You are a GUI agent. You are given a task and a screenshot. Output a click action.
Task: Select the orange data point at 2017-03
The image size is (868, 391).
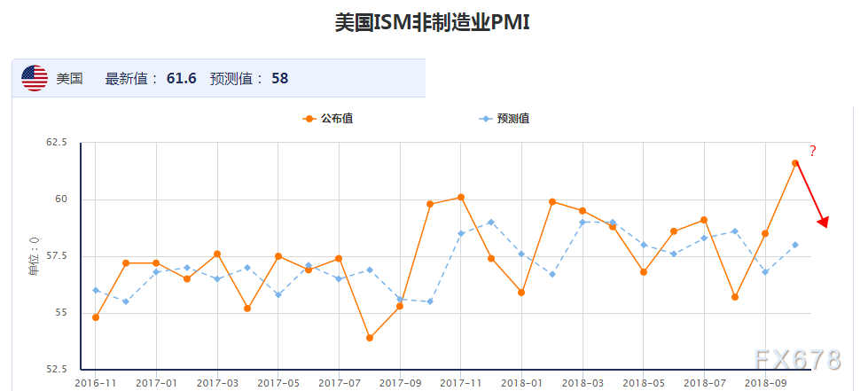(217, 254)
